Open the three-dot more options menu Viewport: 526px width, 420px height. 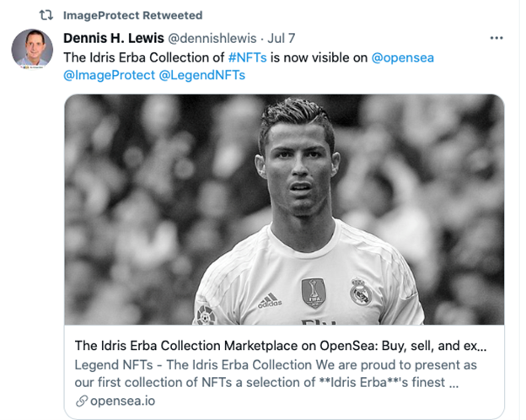496,38
